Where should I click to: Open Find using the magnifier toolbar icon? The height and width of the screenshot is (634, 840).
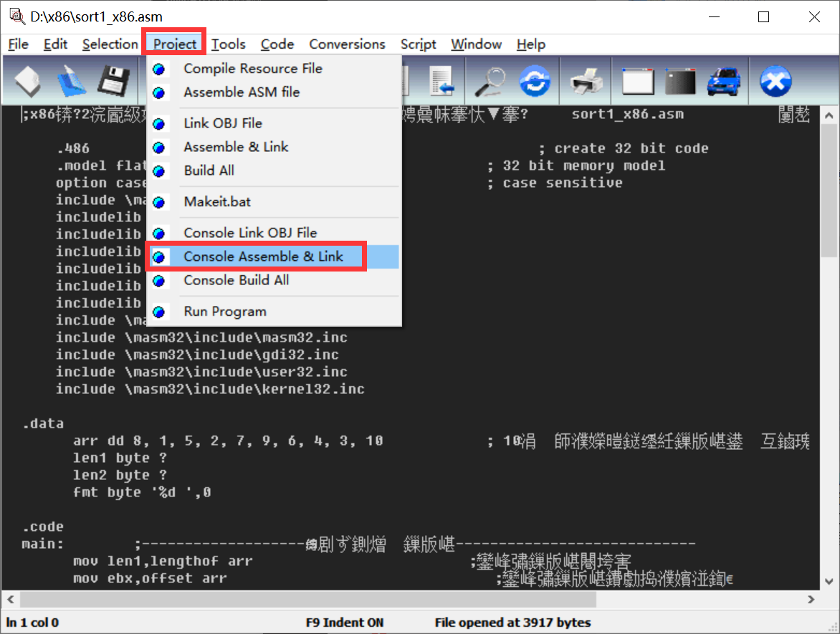point(490,80)
